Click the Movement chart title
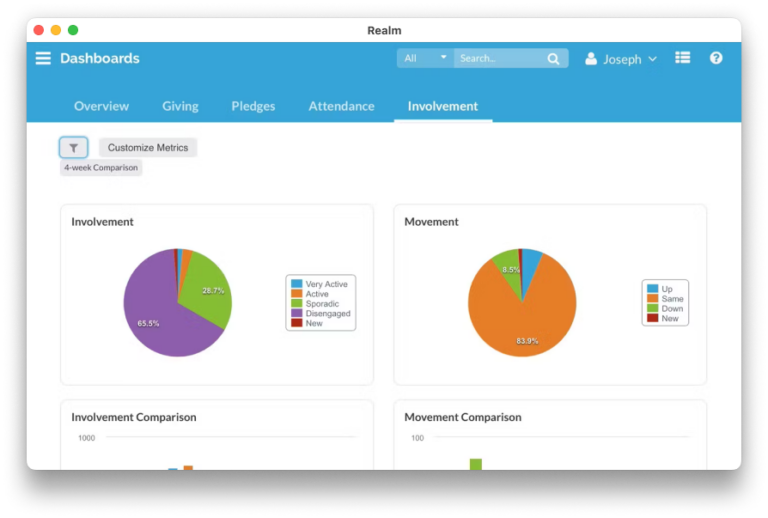The height and width of the screenshot is (518, 768). (x=431, y=222)
